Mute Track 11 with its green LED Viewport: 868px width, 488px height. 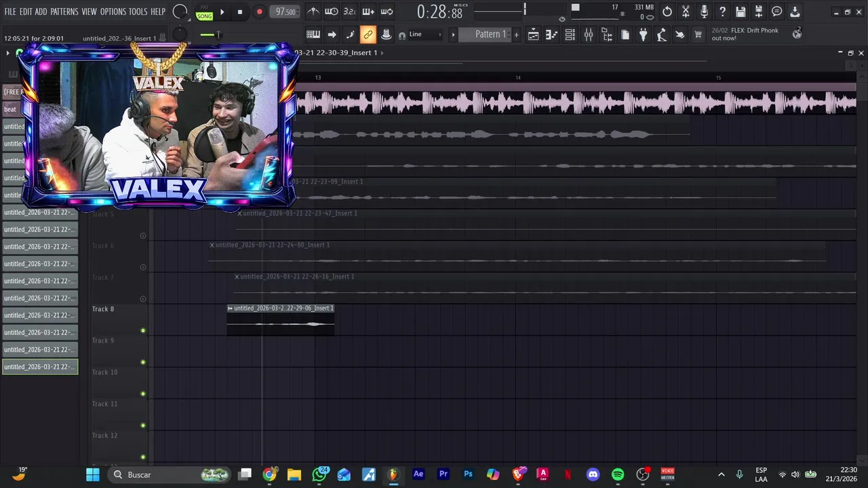pos(142,426)
